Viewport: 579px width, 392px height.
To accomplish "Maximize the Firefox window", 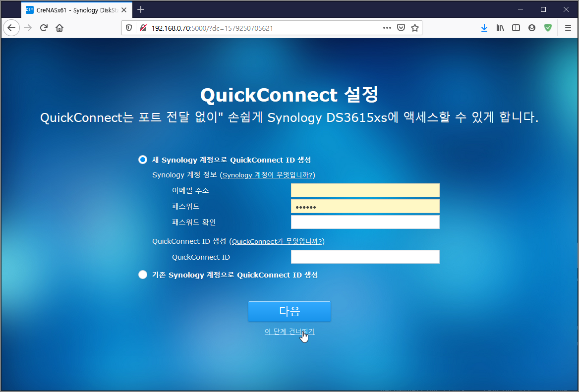I will tap(543, 9).
